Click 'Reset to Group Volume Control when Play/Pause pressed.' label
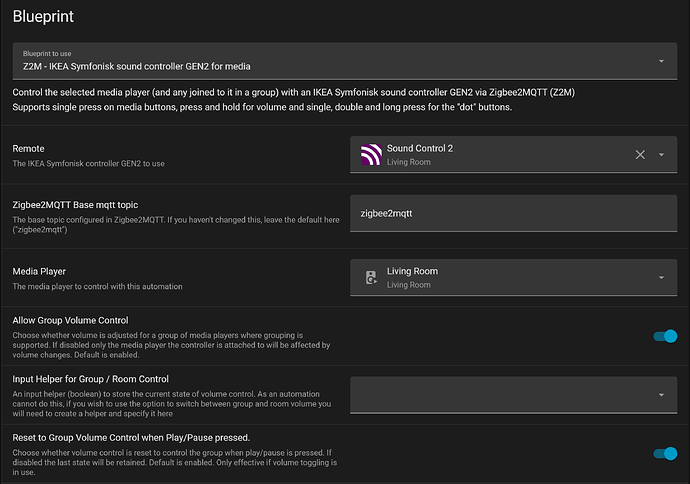 click(x=131, y=437)
